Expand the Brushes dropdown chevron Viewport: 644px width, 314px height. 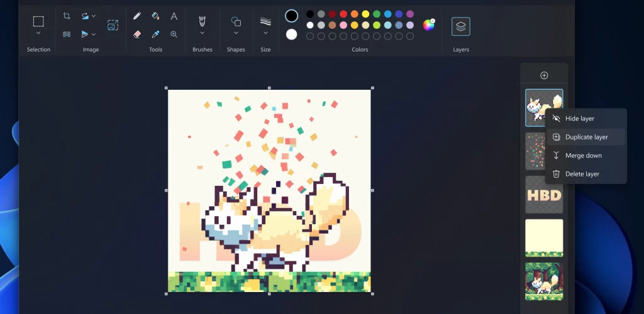tap(202, 33)
